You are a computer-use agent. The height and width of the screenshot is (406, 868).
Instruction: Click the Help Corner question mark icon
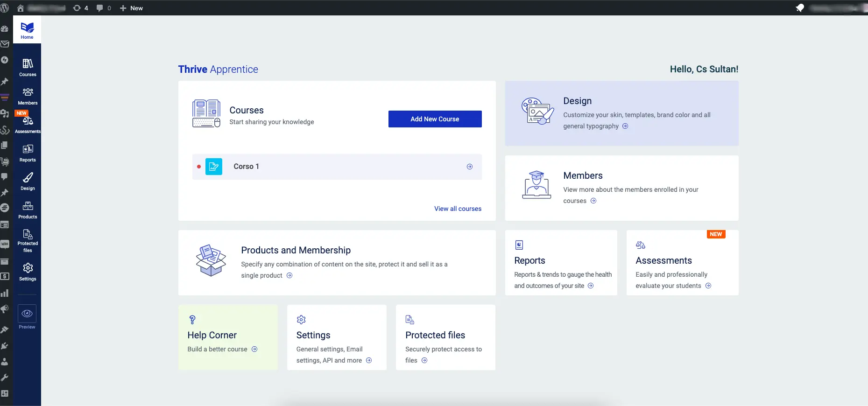192,320
